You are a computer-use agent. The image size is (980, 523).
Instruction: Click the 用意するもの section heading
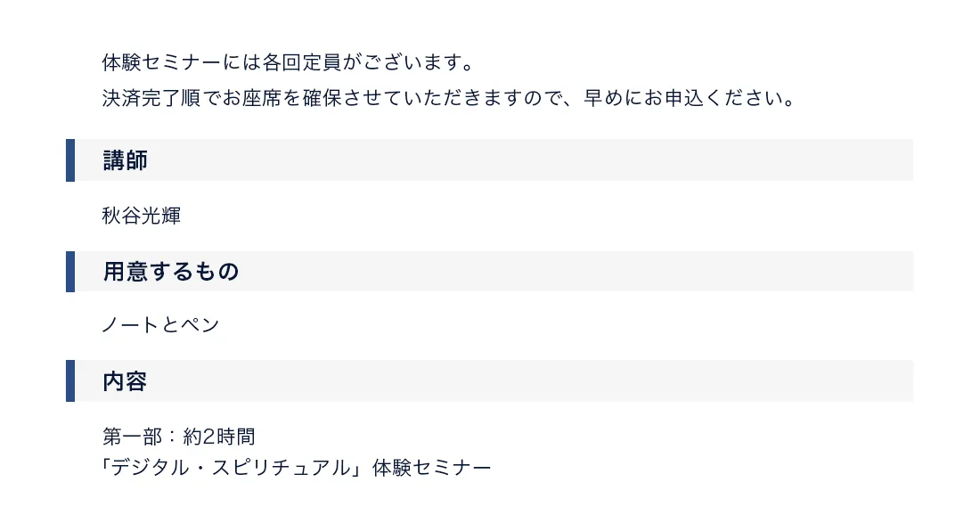(171, 272)
